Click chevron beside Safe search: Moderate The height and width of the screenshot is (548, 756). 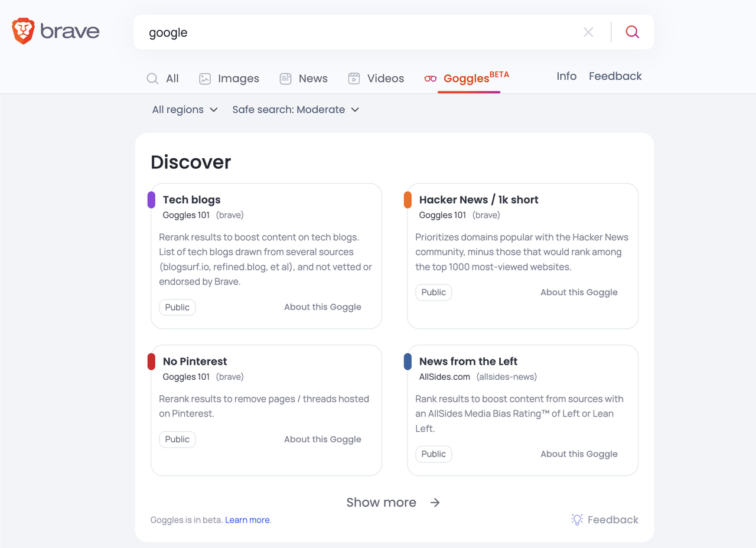pyautogui.click(x=355, y=110)
